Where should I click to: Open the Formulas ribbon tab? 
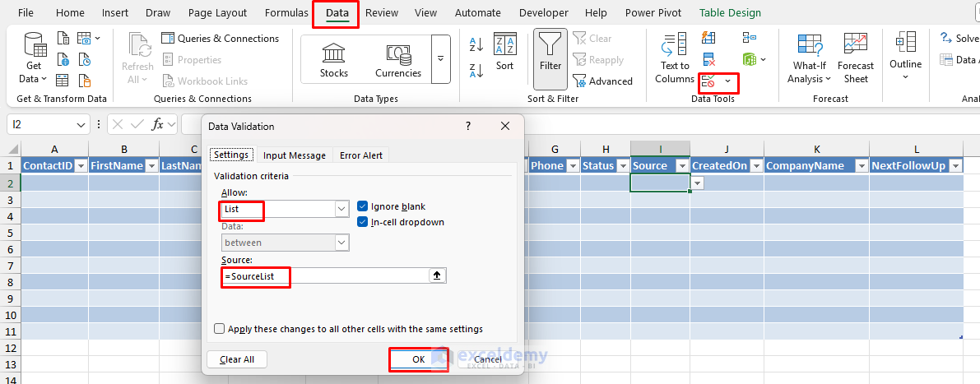click(286, 12)
